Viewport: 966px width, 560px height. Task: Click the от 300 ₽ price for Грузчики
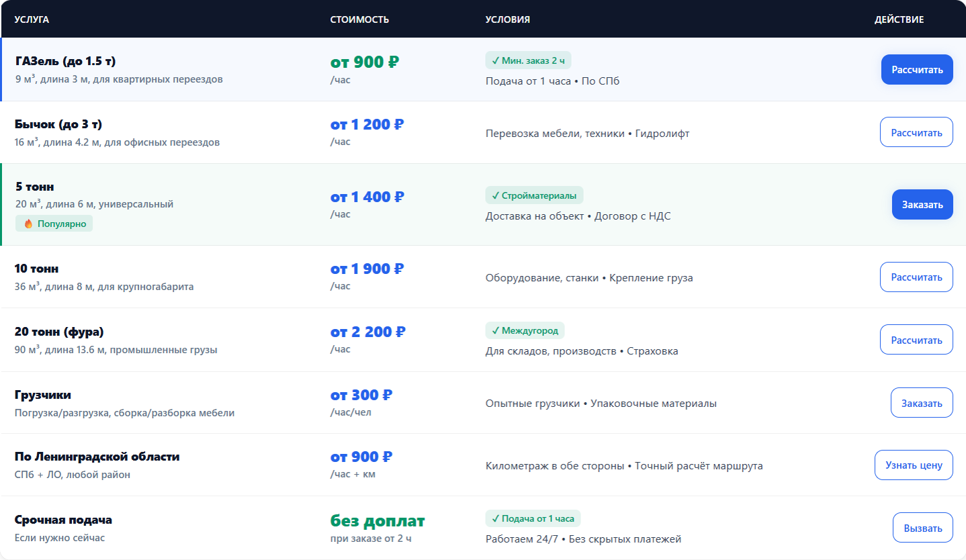coord(361,395)
